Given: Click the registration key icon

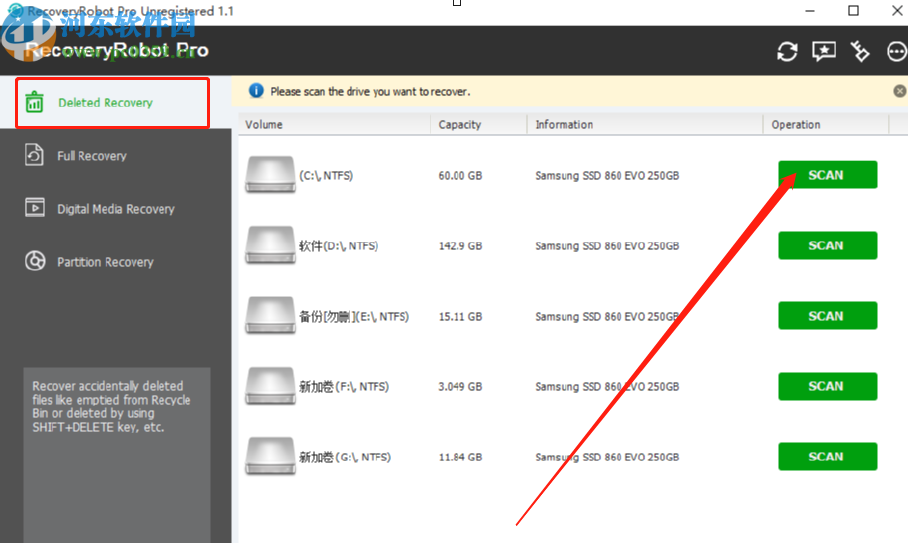Looking at the screenshot, I should tap(860, 52).
